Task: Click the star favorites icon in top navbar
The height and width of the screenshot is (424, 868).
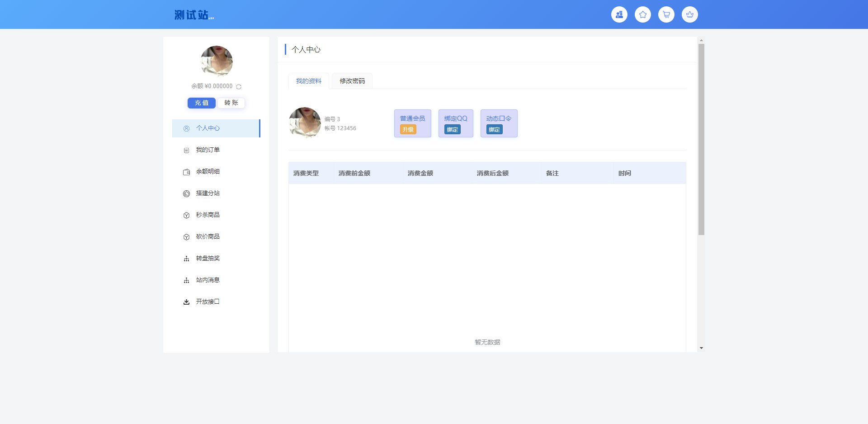Action: pyautogui.click(x=642, y=14)
